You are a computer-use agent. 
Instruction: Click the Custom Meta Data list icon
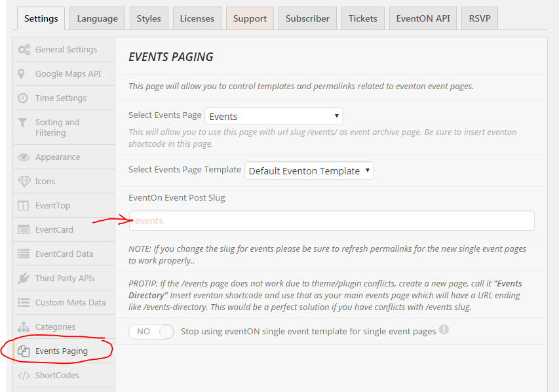24,302
